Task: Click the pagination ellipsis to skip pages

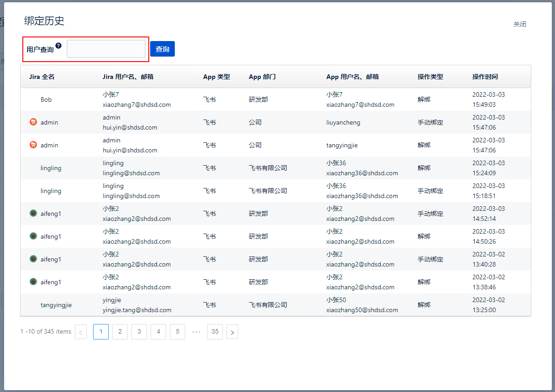Action: coord(196,332)
